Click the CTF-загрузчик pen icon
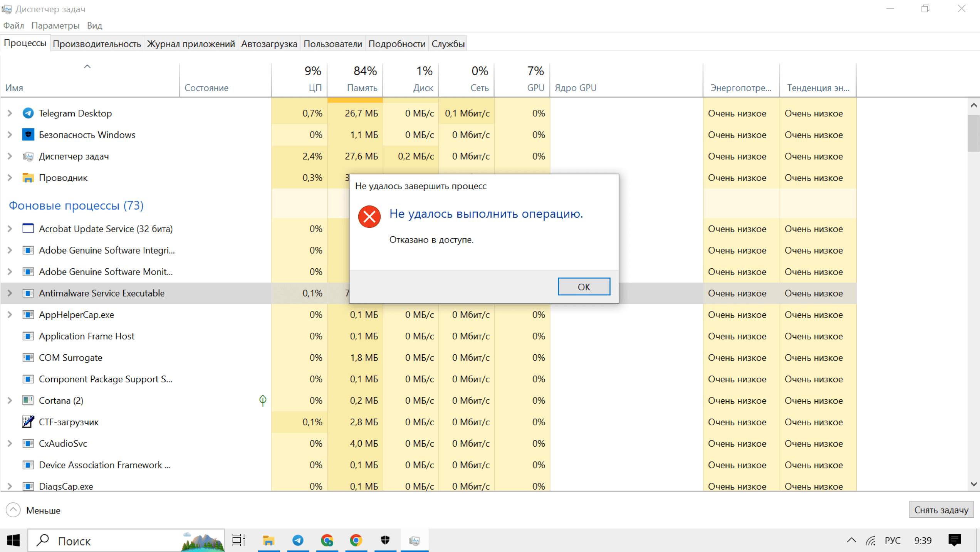Screen dimensions: 980x552 click(x=28, y=422)
